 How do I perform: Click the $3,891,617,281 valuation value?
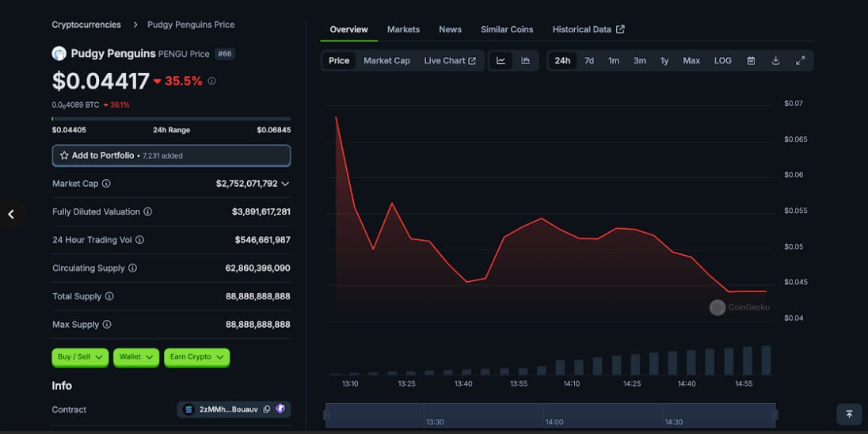pyautogui.click(x=261, y=211)
